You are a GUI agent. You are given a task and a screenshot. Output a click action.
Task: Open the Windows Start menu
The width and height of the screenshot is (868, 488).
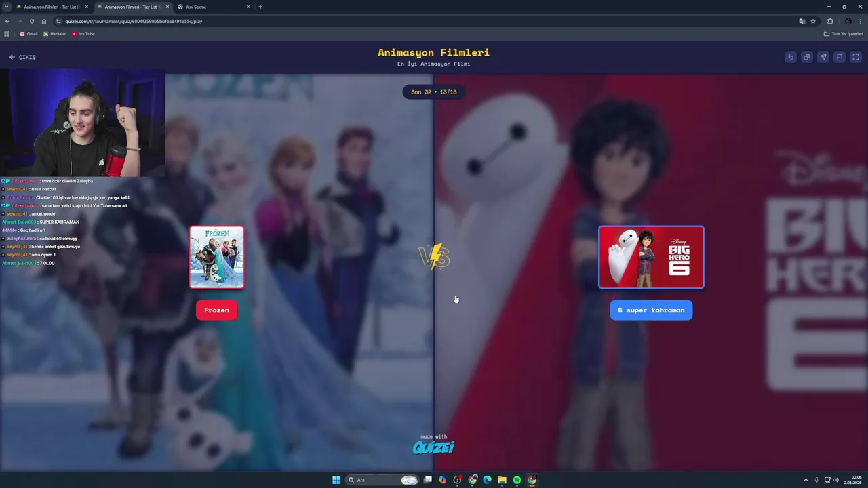(x=336, y=480)
